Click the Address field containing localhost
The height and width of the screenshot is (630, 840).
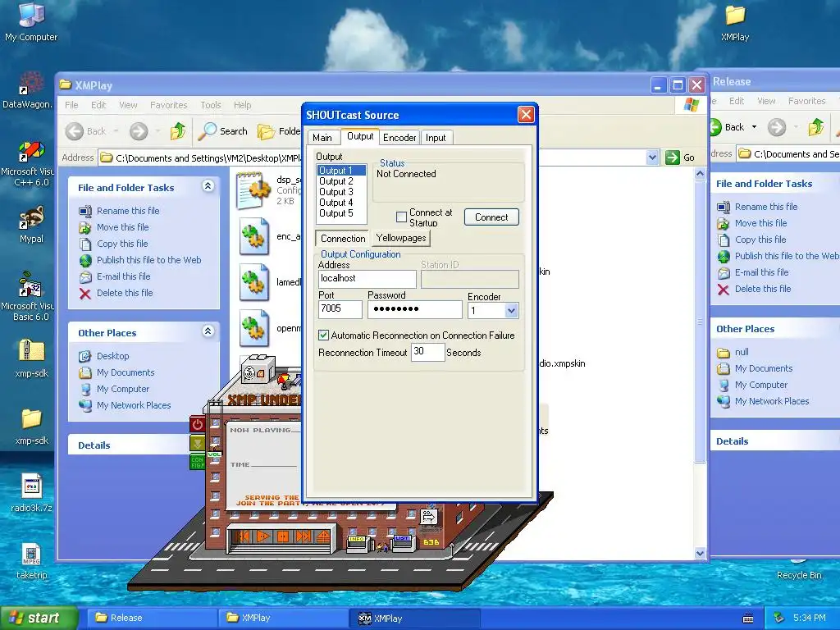pyautogui.click(x=367, y=279)
